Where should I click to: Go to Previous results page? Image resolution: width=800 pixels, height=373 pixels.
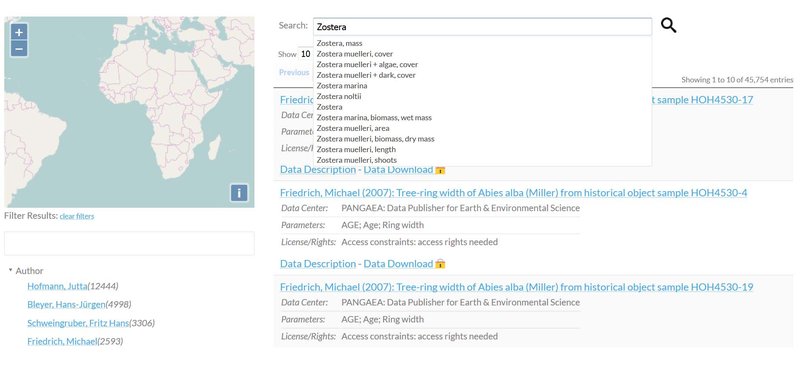(x=294, y=72)
